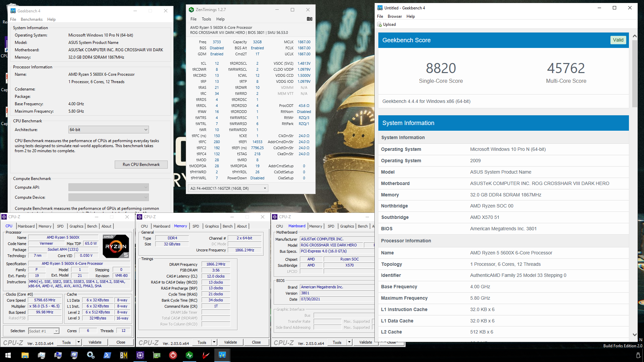Screen dimensions: 644x362
Task: Click Validate button in Memory CPU-Z window
Action: click(x=230, y=342)
